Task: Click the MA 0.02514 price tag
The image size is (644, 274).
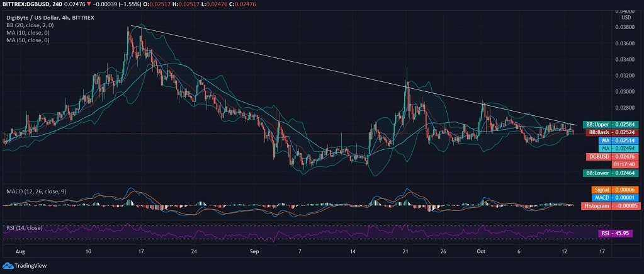Action: (x=619, y=140)
